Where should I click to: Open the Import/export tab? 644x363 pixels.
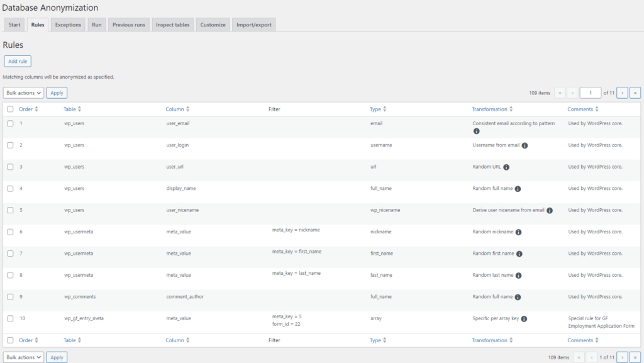tap(253, 25)
